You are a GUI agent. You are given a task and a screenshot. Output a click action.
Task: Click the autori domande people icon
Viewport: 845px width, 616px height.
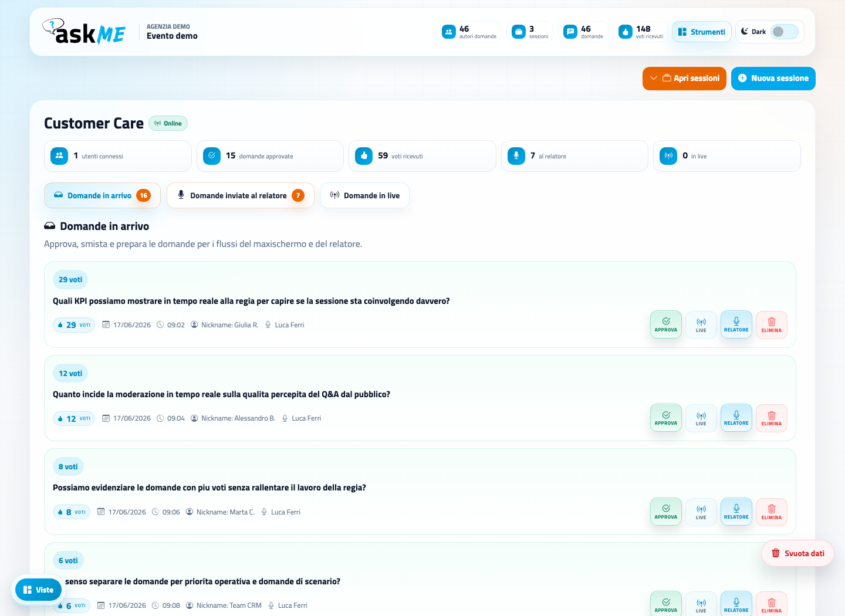(449, 32)
